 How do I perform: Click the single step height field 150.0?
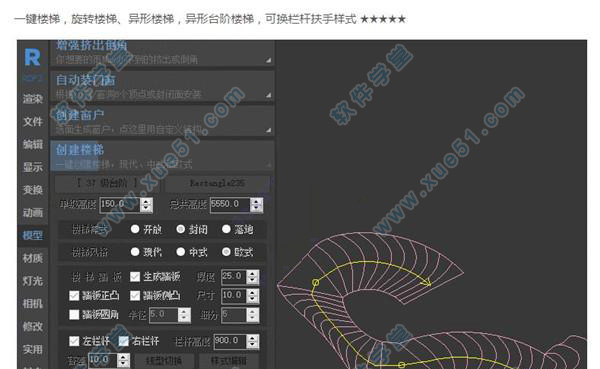[x=120, y=204]
